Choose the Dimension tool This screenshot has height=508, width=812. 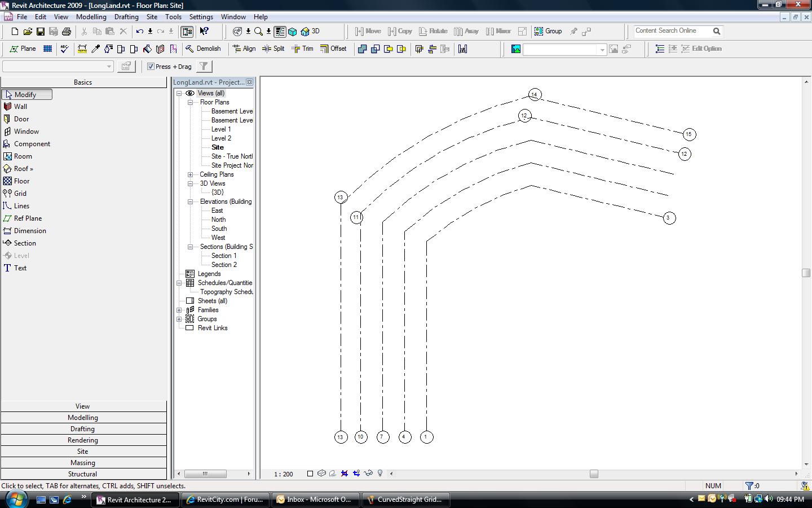(x=30, y=231)
